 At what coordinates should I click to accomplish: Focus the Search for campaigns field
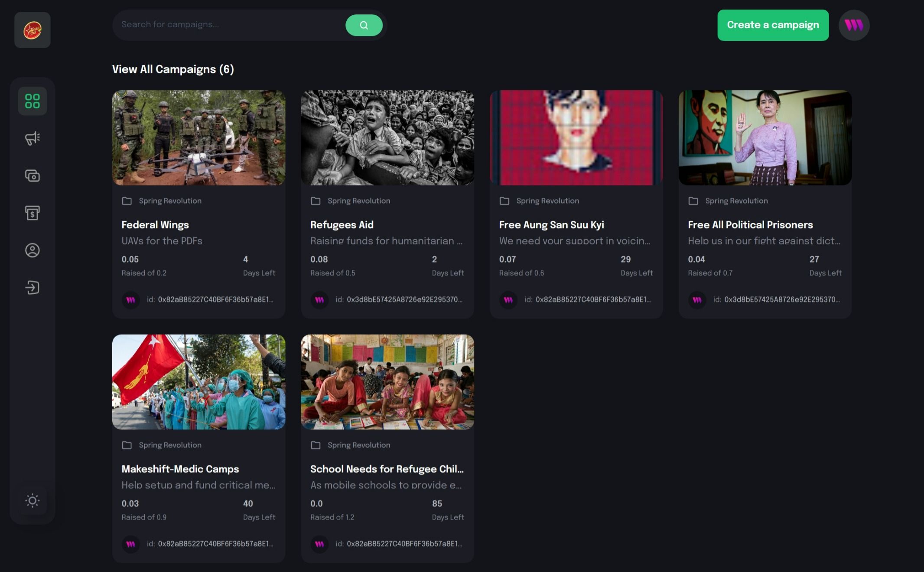pos(230,25)
